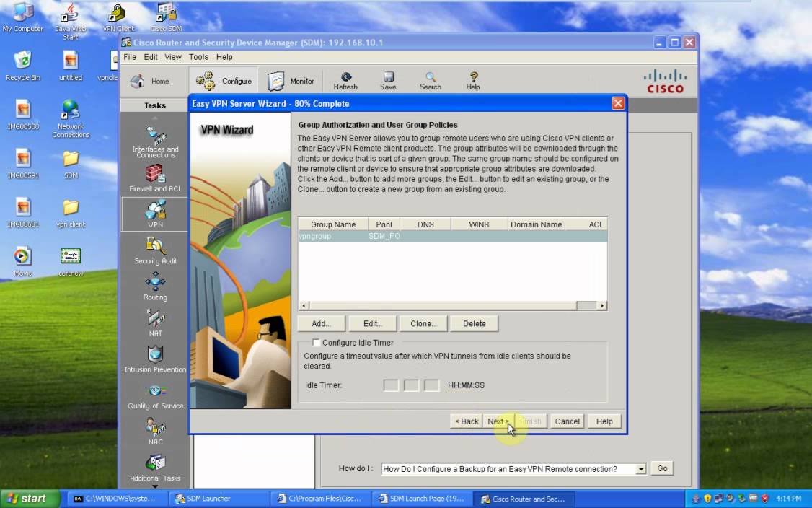Open the File menu
The width and height of the screenshot is (812, 508).
pos(130,57)
